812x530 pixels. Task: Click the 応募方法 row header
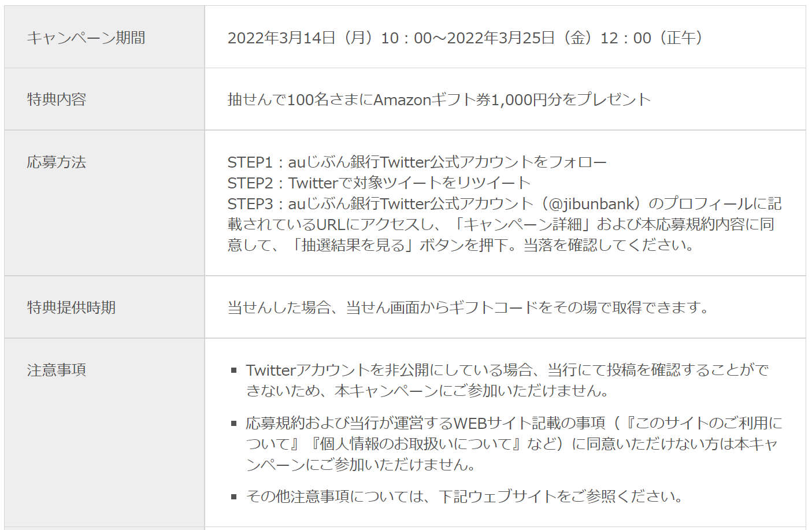click(x=57, y=162)
